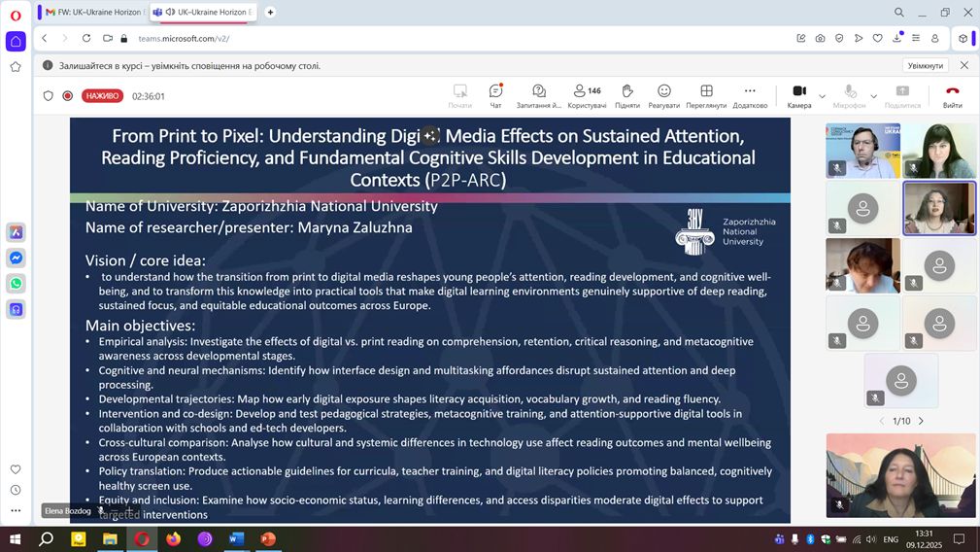Expand the microphone options dropdown arrow
This screenshot has width=980, height=552.
pos(874,96)
